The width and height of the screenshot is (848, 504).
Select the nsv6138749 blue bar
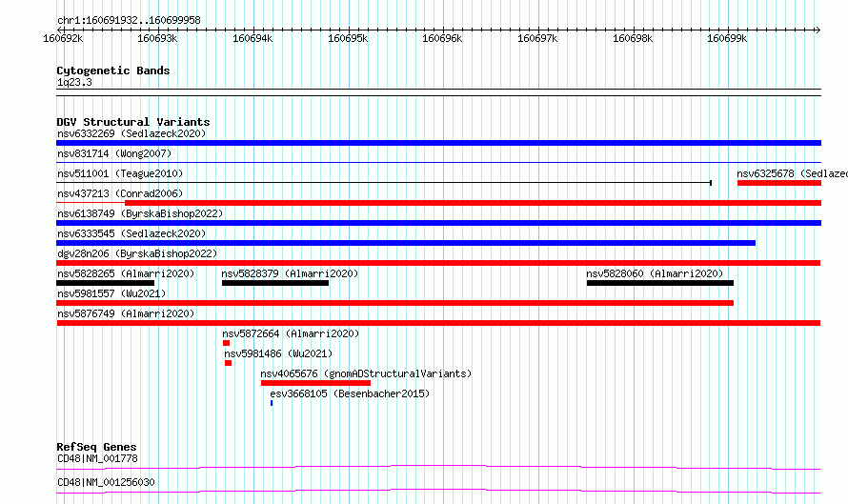pyautogui.click(x=438, y=223)
